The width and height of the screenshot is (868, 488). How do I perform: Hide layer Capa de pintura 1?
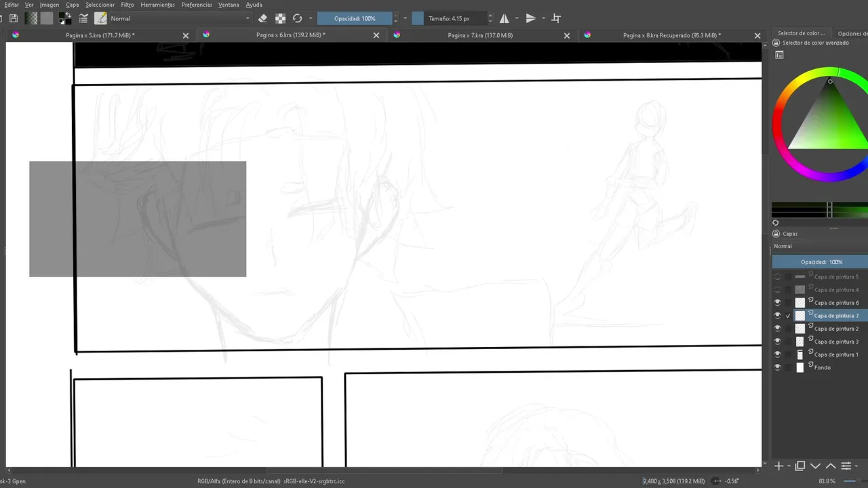pyautogui.click(x=778, y=354)
